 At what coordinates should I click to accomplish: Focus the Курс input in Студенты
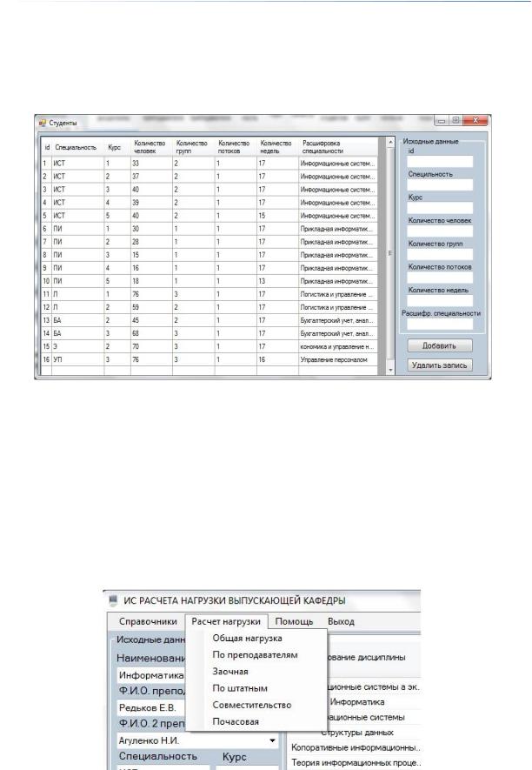click(440, 208)
